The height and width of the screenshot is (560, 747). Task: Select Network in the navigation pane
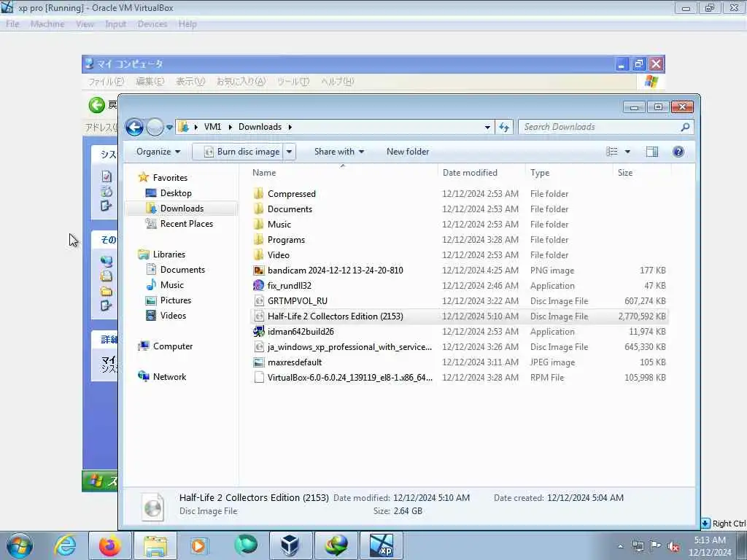(169, 377)
